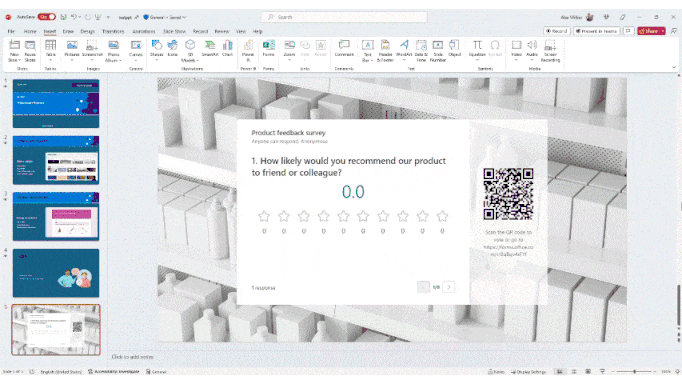Select slide 4 thumbnail

coord(56,273)
